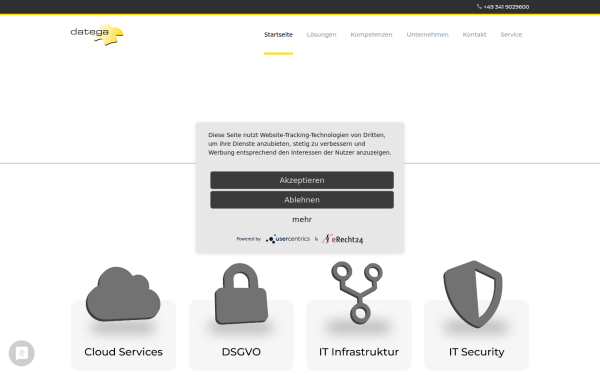Open the IT Security card title

click(476, 352)
